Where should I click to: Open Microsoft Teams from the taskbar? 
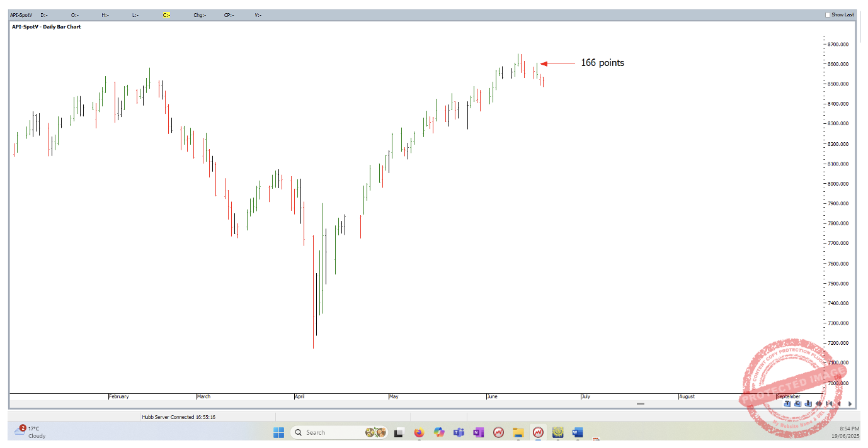459,432
